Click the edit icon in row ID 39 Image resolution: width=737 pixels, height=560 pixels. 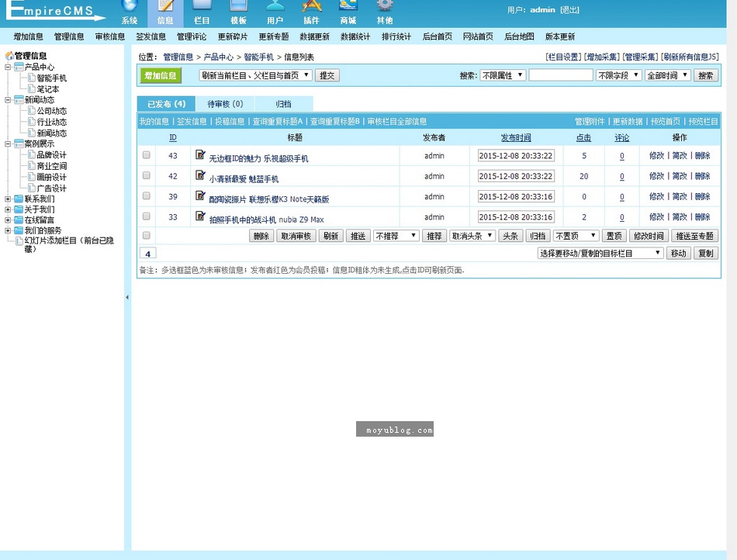pos(201,195)
